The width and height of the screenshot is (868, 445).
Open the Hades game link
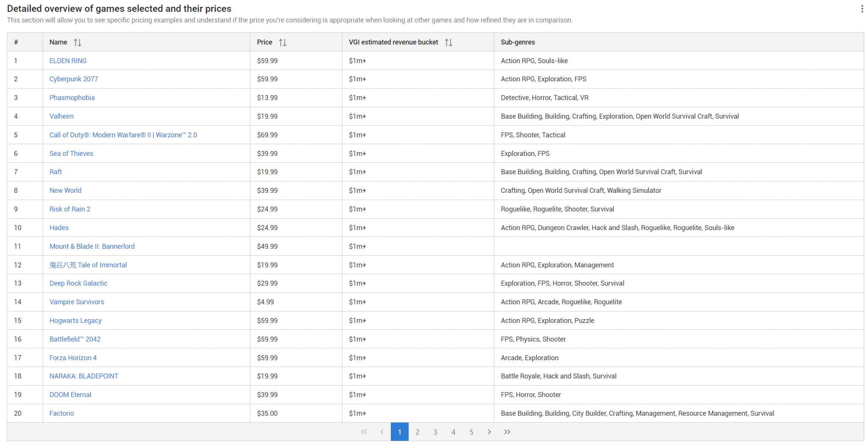tap(59, 228)
